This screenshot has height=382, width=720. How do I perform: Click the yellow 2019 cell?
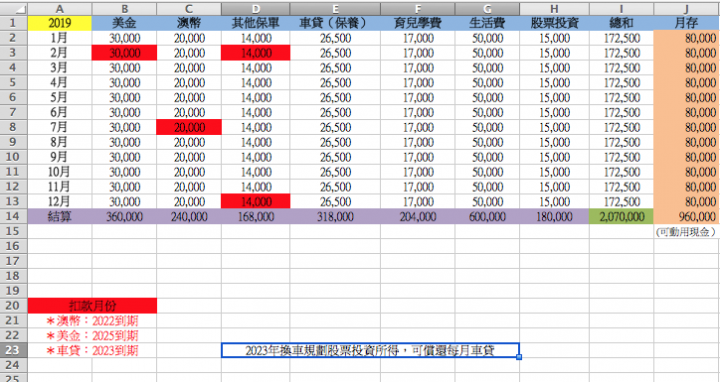pos(60,23)
